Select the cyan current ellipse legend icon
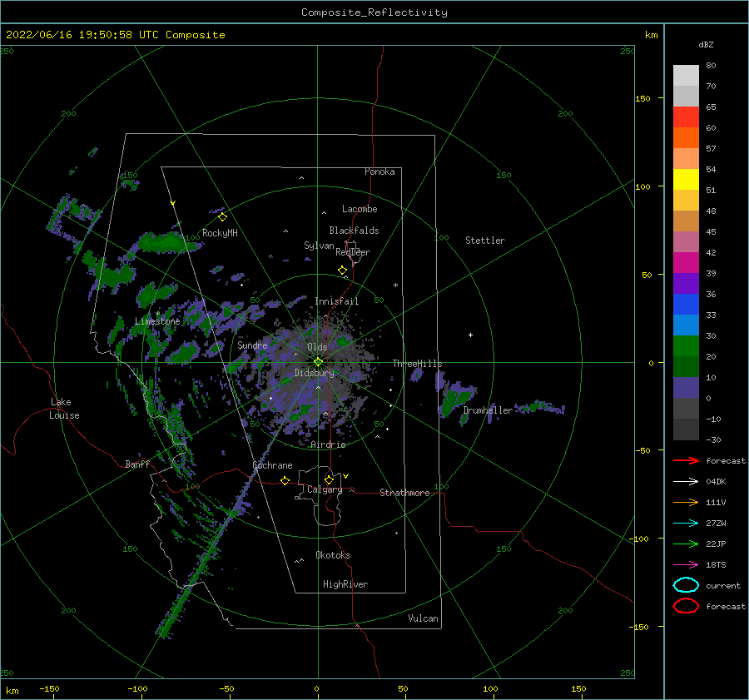This screenshot has width=749, height=700. (x=686, y=585)
